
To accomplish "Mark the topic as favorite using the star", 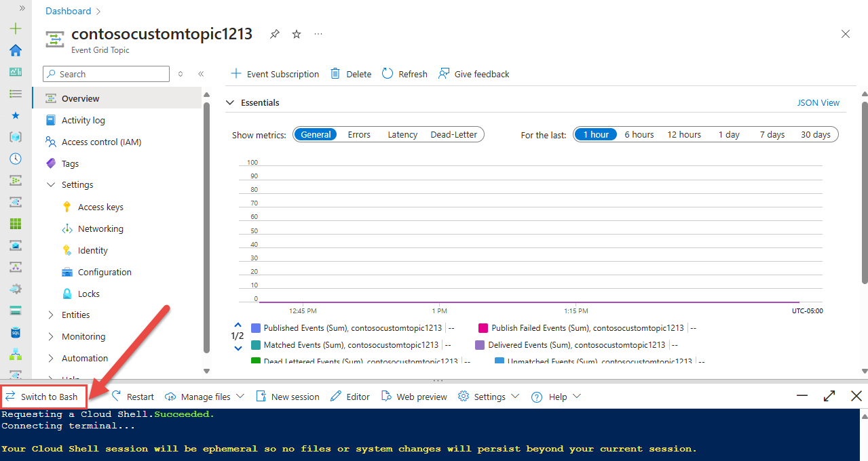I will click(x=296, y=34).
